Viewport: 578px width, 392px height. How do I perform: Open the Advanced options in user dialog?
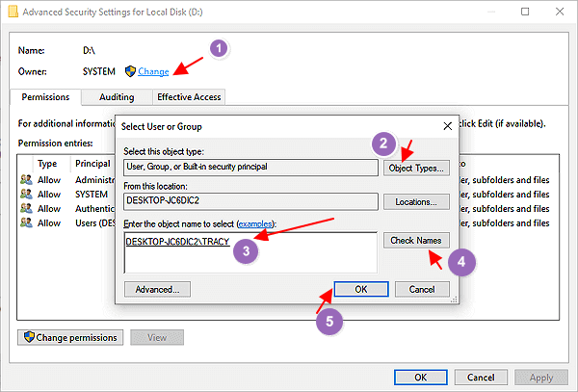coord(157,289)
